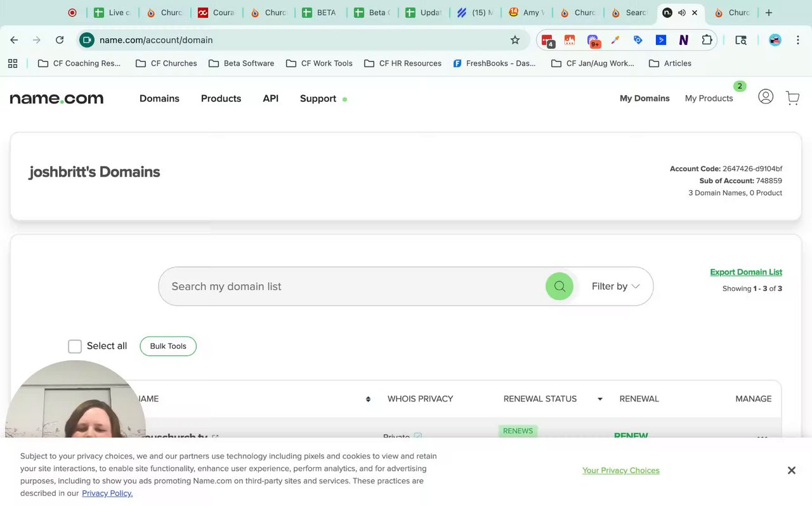The width and height of the screenshot is (812, 506).
Task: Switch to the Live spreadsheet tab
Action: (x=112, y=13)
